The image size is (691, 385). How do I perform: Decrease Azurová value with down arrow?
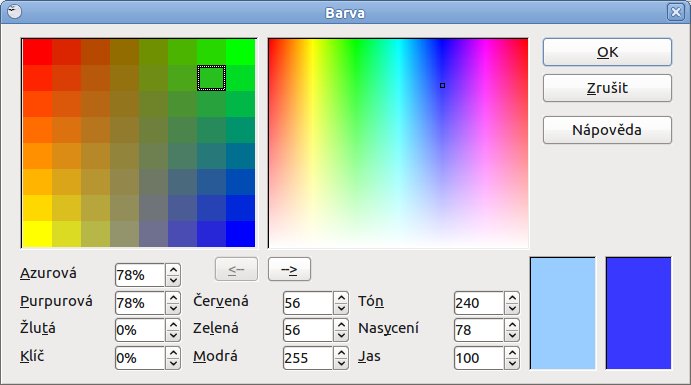coord(173,281)
